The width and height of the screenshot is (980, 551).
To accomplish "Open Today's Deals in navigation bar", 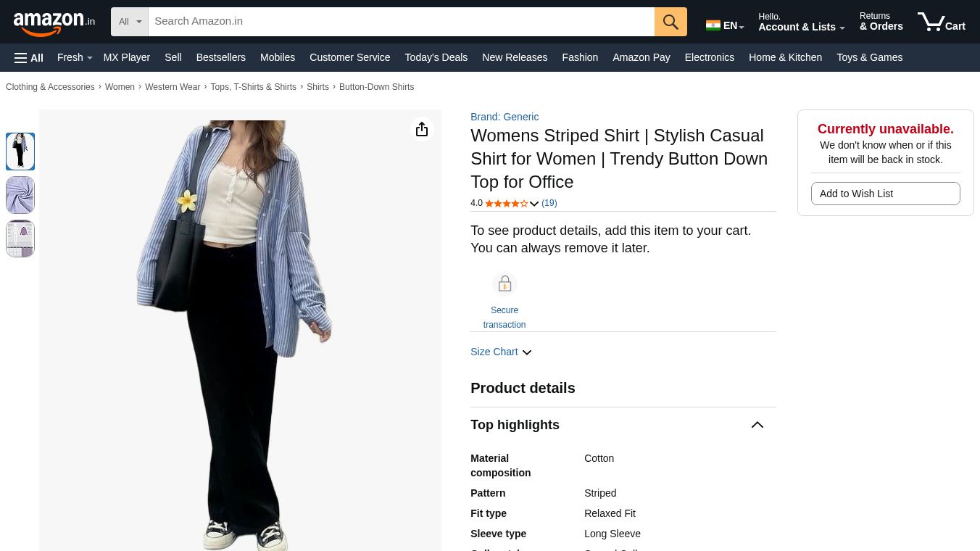I will pos(436,58).
